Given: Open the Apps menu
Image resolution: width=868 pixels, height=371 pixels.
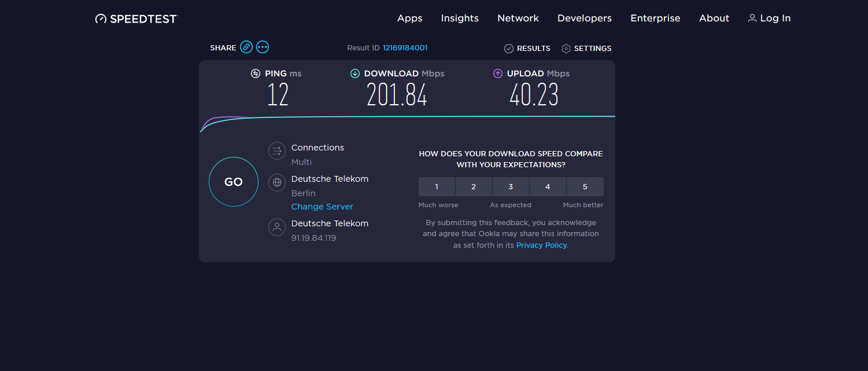Looking at the screenshot, I should [410, 18].
